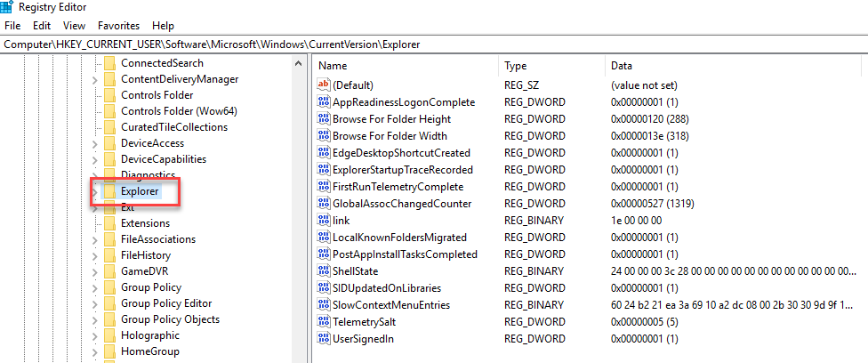Select the Explorer key in tree

[140, 192]
